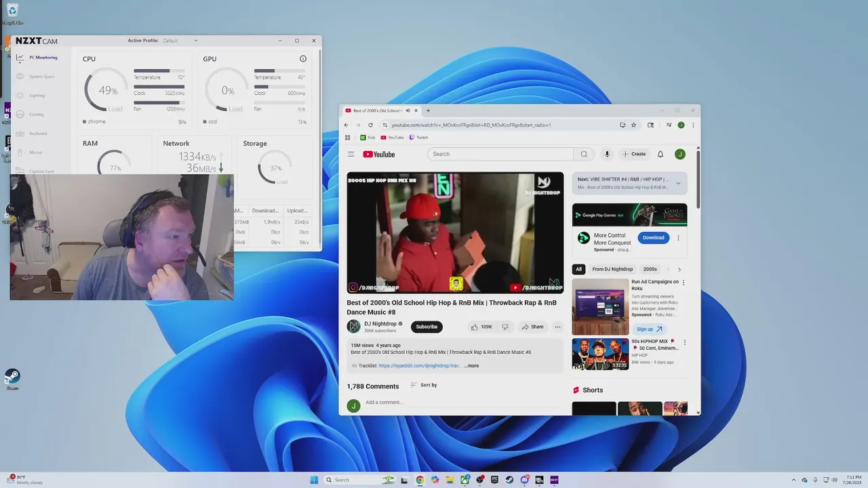Close the YouTube browser tab
Screen dimensions: 868x488
(416, 110)
